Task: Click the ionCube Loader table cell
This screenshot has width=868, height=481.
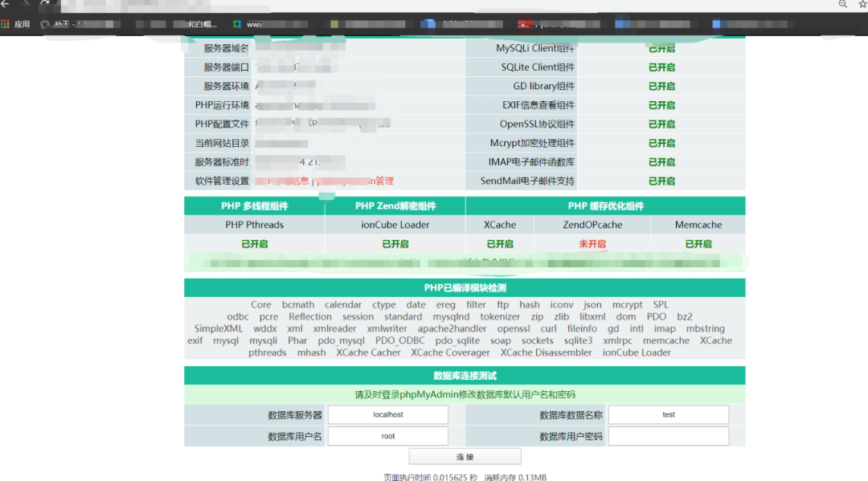Action: point(395,226)
